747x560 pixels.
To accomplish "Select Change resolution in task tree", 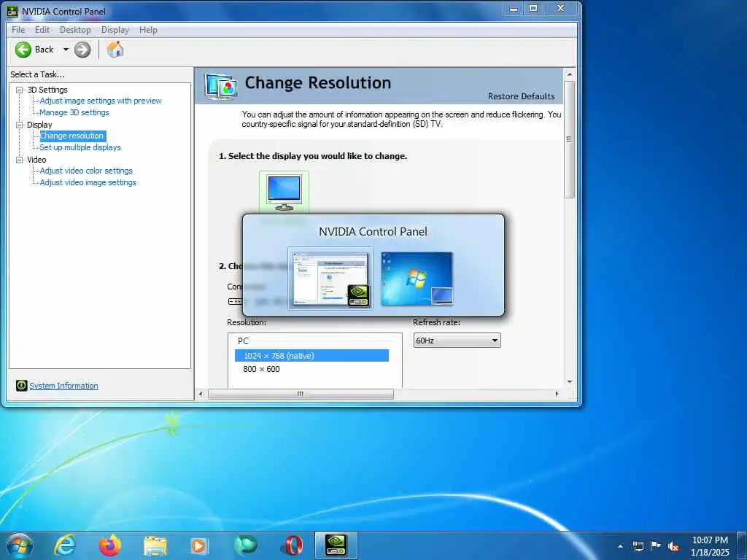I will [72, 136].
